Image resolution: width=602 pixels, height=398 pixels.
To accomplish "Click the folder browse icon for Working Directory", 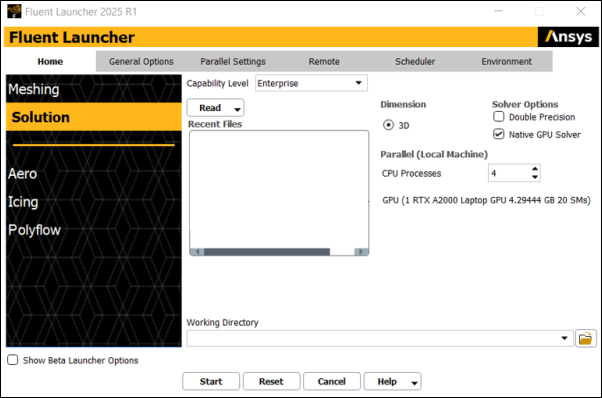I will point(585,339).
